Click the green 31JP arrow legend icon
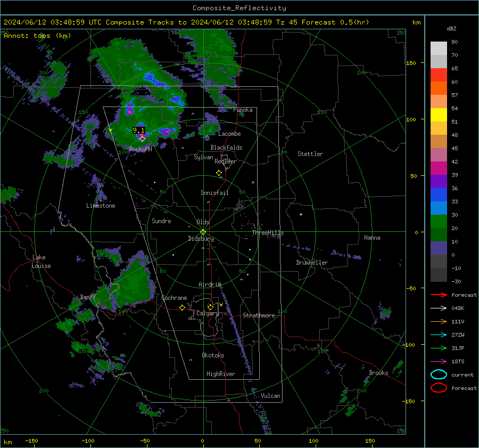This screenshot has height=448, width=479. click(439, 348)
